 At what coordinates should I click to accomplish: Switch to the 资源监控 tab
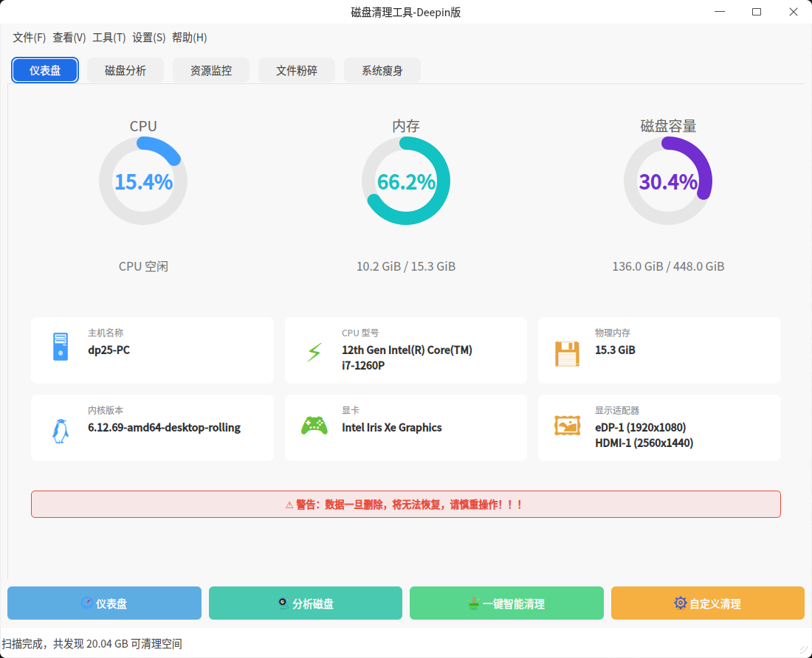point(211,71)
